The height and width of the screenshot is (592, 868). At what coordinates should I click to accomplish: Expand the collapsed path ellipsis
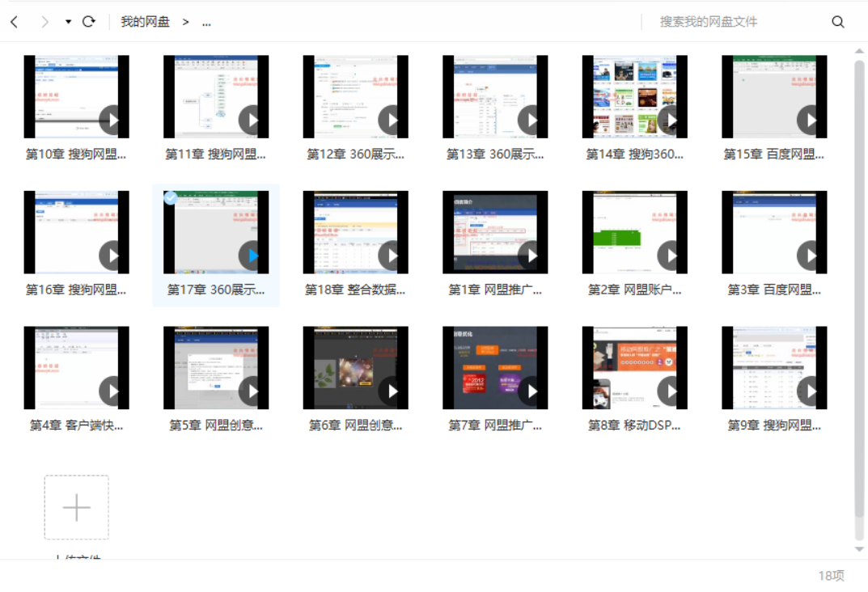pos(206,23)
